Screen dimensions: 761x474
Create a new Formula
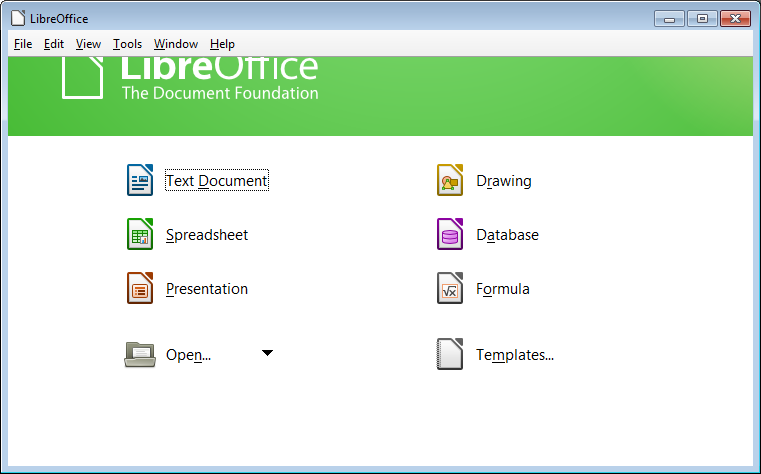[502, 289]
